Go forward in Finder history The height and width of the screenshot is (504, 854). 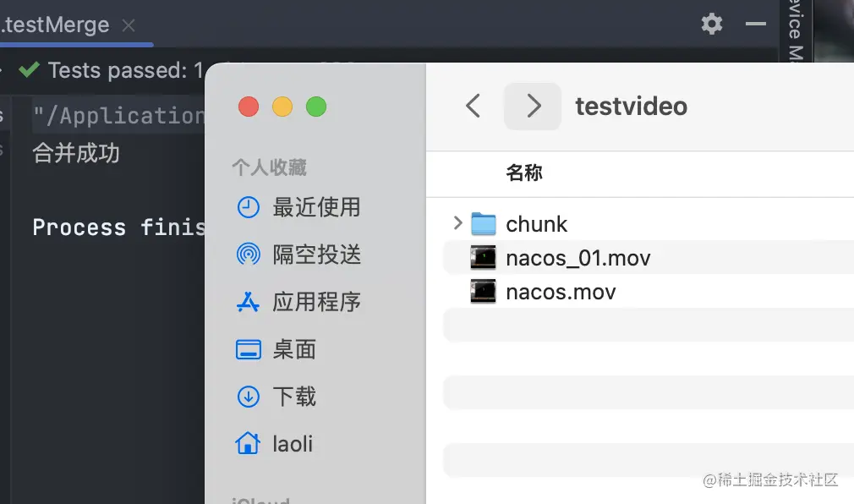533,106
